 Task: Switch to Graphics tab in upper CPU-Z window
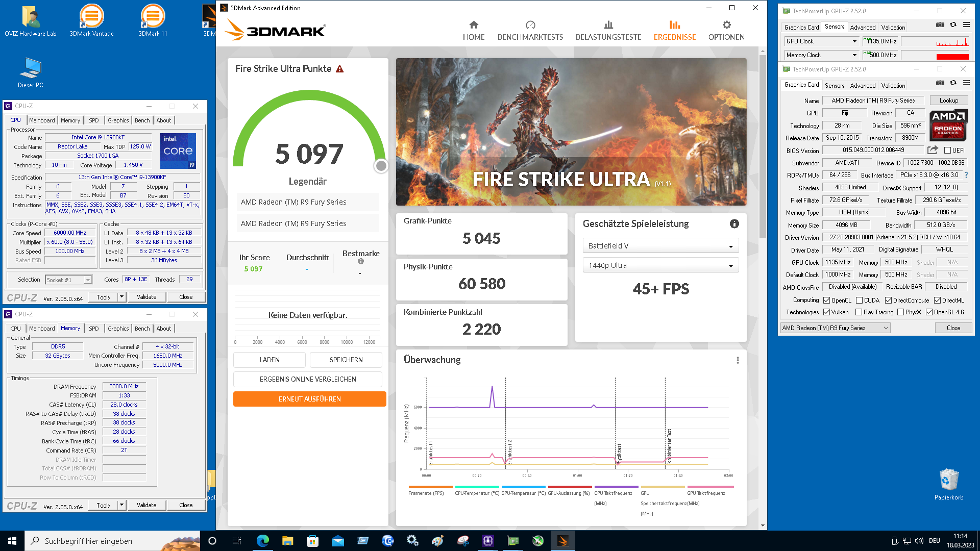(118, 120)
